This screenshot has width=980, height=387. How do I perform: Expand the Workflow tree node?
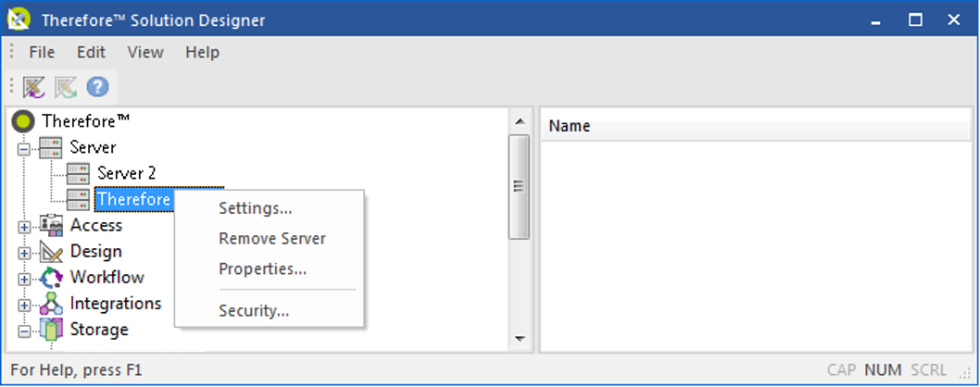click(24, 279)
